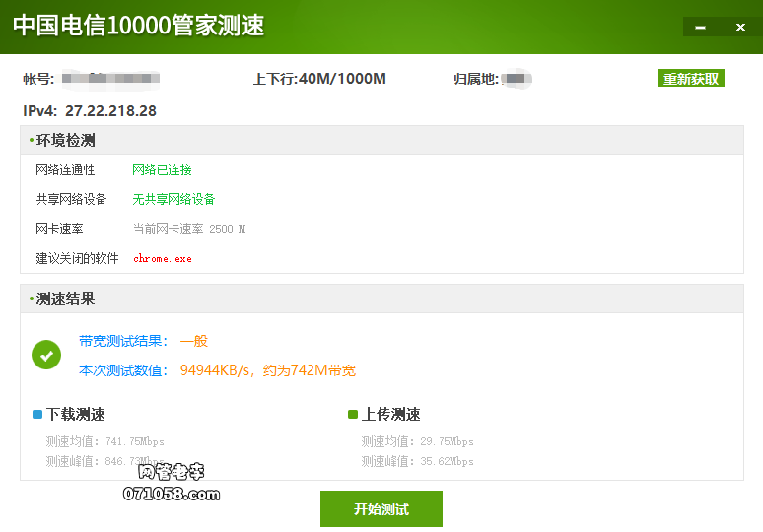Click 重新获取 to refresh account info
Viewport: 763px width, 532px height.
pos(690,79)
